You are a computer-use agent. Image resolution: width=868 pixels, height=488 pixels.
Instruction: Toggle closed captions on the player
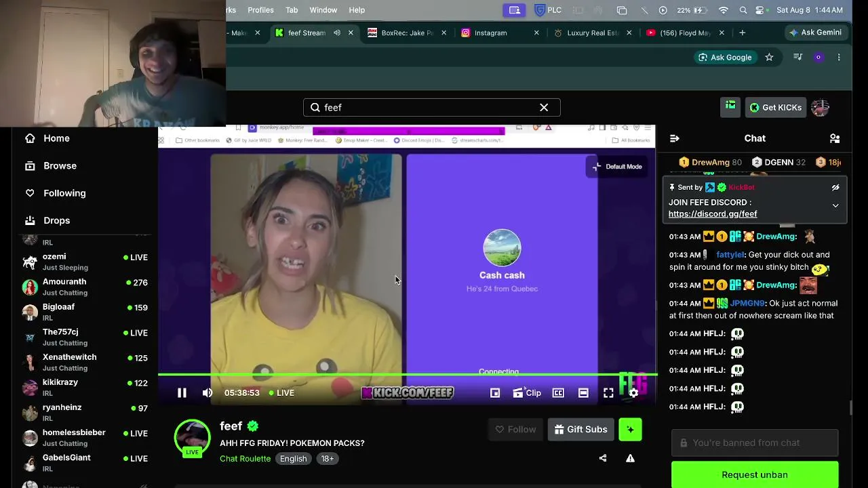point(558,393)
